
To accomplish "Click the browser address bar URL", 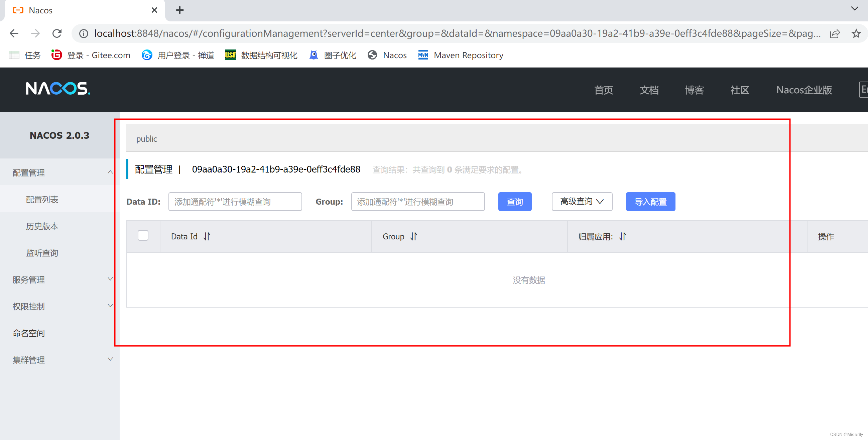I will [458, 33].
